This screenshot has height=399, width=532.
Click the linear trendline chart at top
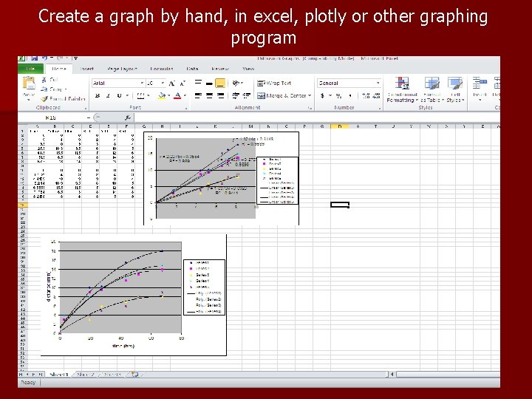point(221,178)
